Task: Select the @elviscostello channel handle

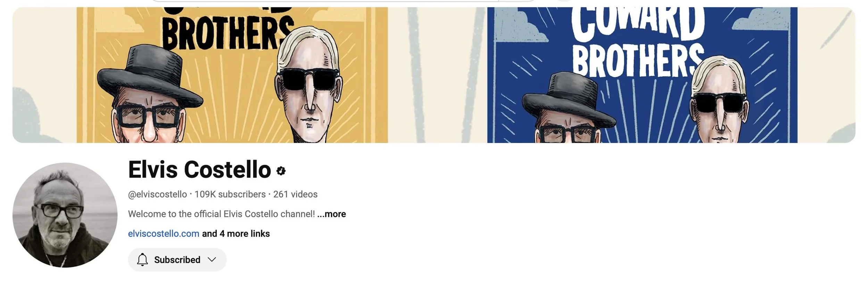Action: 157,194
